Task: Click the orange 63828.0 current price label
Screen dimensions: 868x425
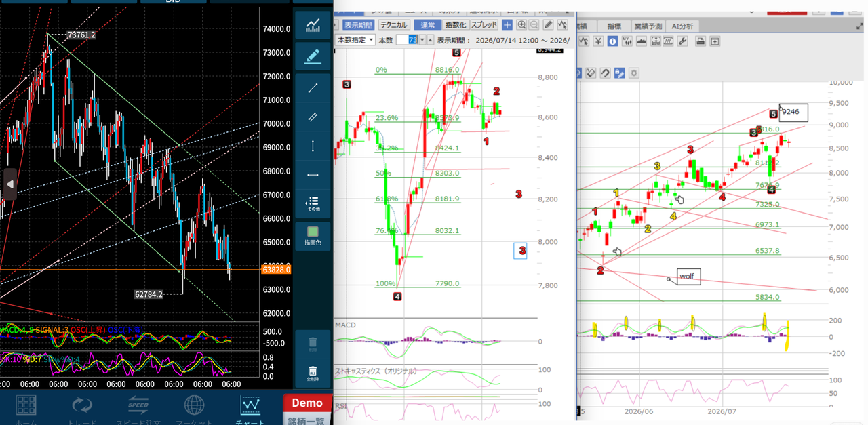Action: pos(276,270)
